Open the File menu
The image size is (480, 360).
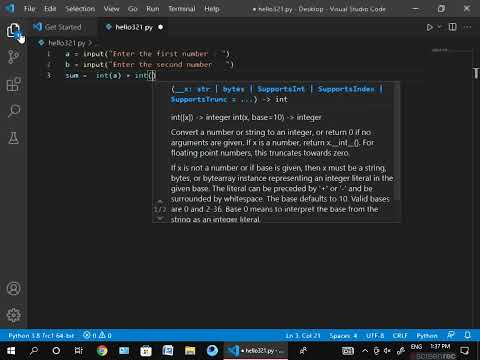29,9
